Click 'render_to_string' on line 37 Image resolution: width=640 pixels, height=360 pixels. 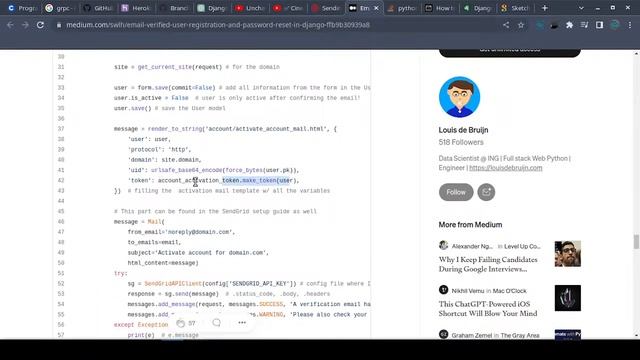[x=175, y=129]
